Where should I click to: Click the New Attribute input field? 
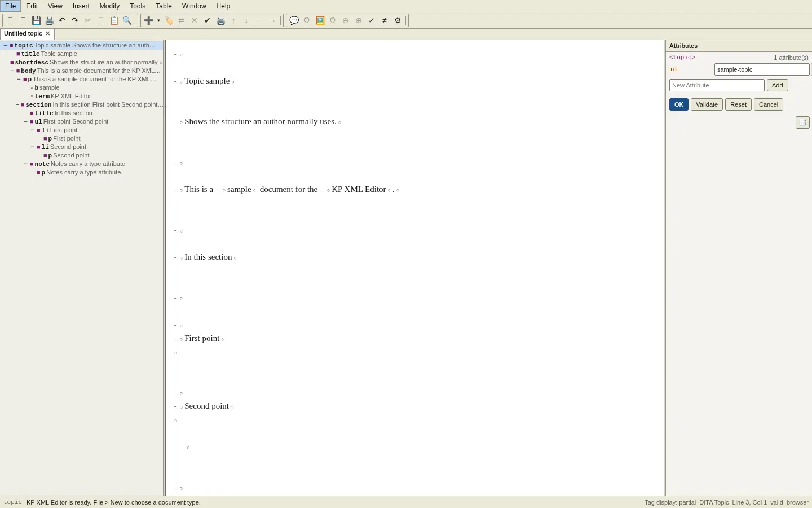(717, 85)
